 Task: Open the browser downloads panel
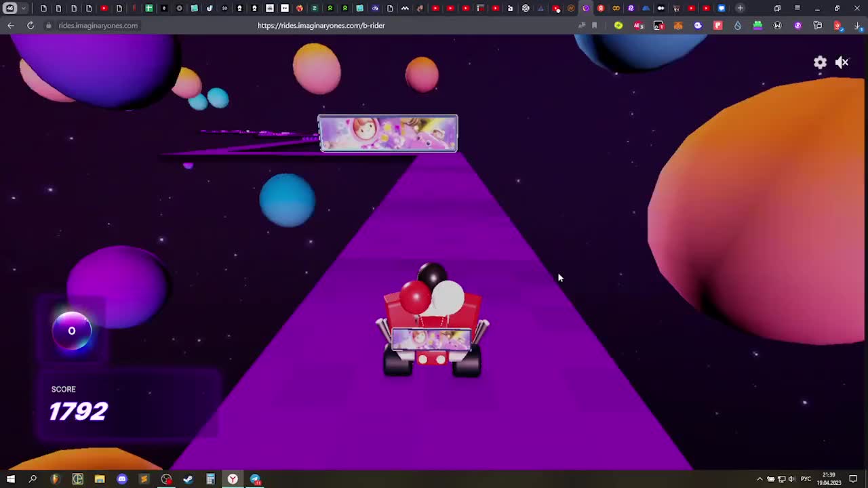(857, 25)
